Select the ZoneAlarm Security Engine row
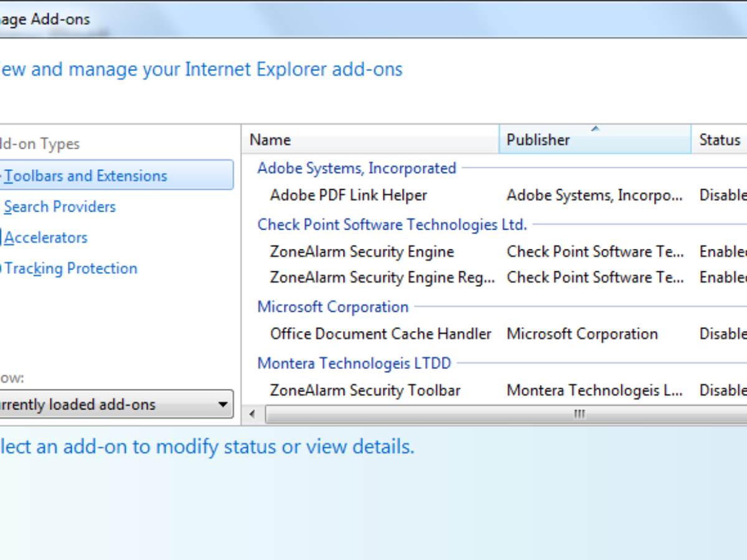This screenshot has height=560, width=747. [362, 252]
